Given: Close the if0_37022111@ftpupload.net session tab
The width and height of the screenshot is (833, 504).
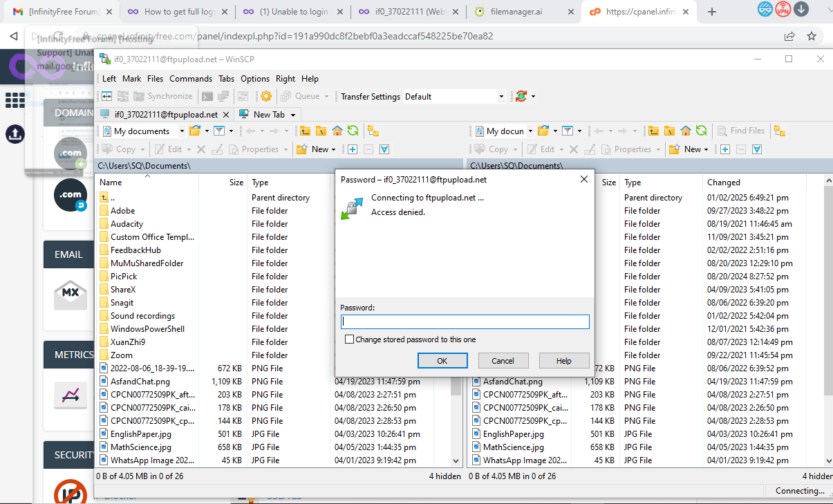Looking at the screenshot, I should coord(226,115).
